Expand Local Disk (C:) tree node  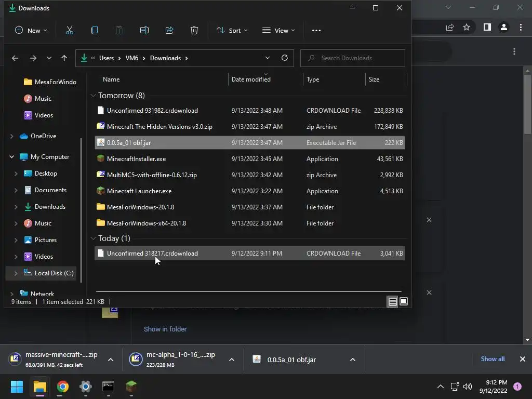(x=16, y=273)
